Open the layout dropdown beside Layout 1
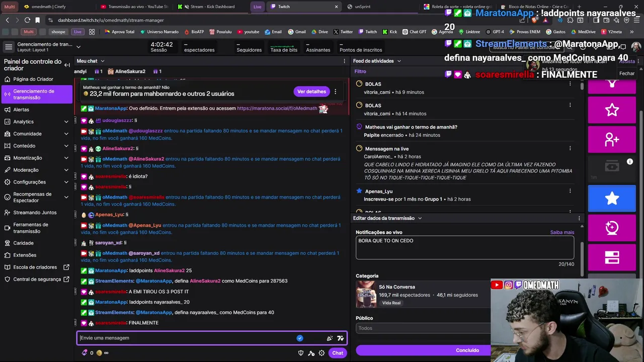 click(x=78, y=47)
